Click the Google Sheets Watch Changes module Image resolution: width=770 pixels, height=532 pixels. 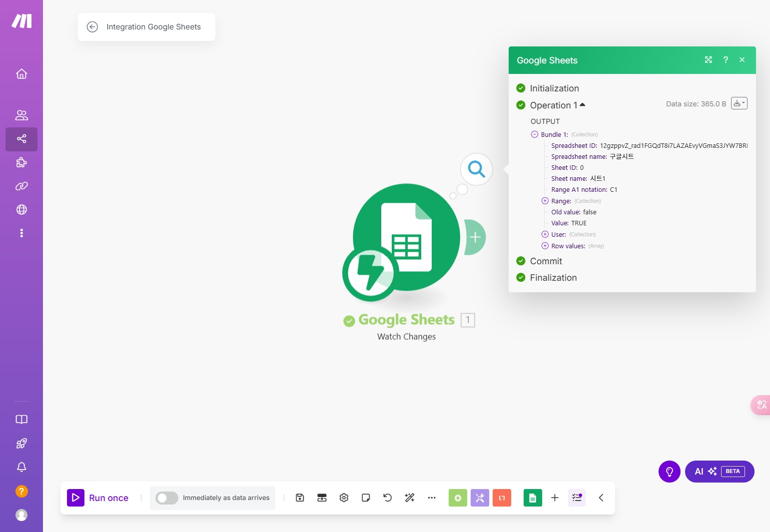pos(406,237)
